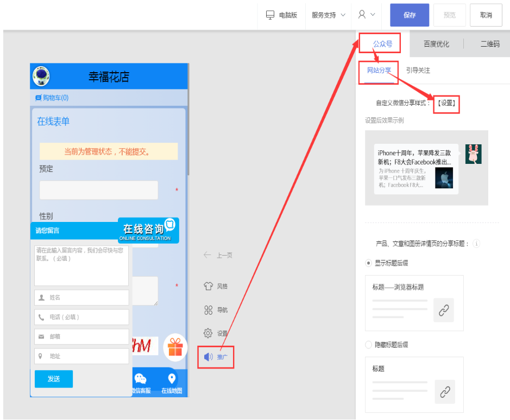Open the 导航 grid icon
Screen dimensions: 510x420
[208, 310]
